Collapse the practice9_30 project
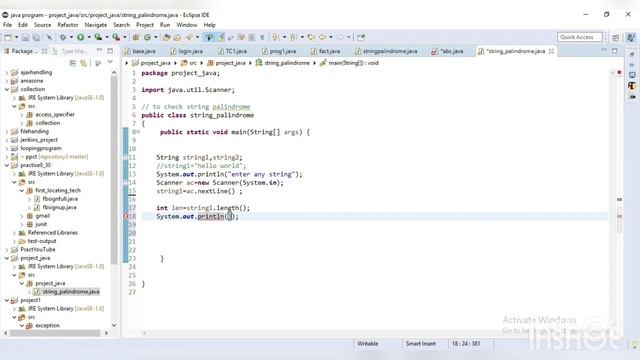The image size is (640, 360). [7, 165]
